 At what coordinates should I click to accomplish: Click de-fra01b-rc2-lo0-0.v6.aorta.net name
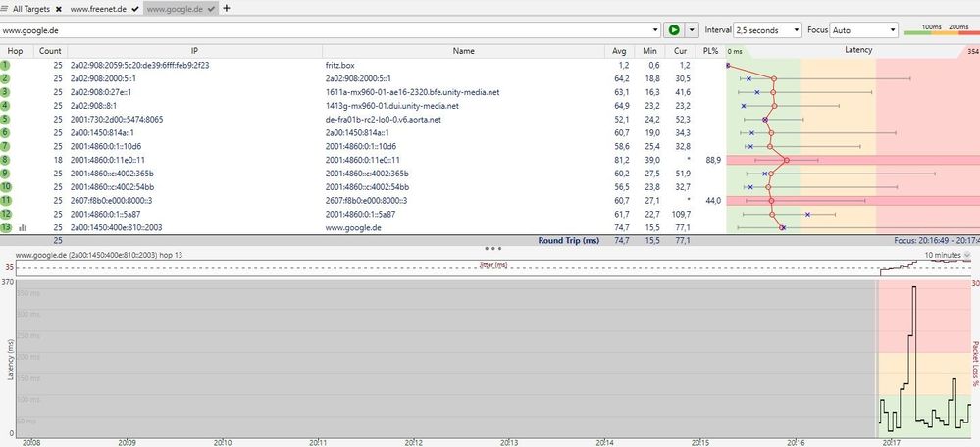(x=384, y=120)
